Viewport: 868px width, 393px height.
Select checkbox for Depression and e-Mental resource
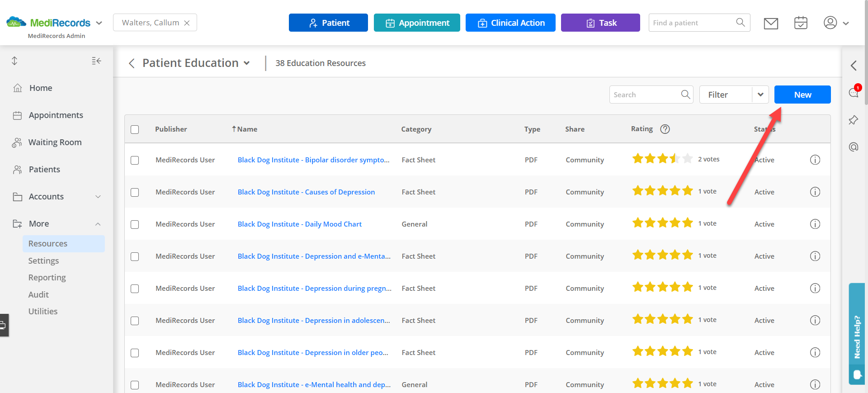click(x=135, y=256)
